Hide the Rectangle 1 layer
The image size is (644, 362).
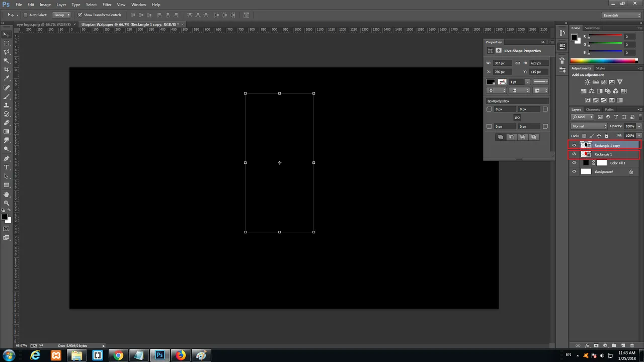pos(574,154)
